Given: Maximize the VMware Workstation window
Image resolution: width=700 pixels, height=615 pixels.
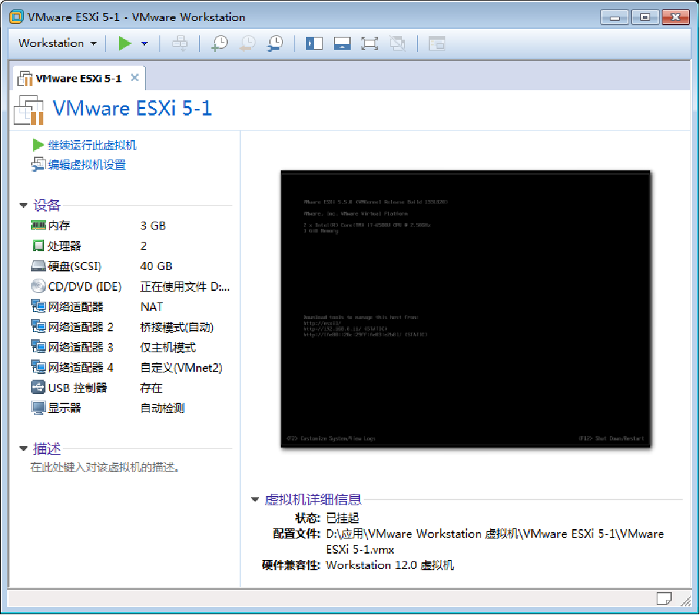Looking at the screenshot, I should tap(645, 17).
